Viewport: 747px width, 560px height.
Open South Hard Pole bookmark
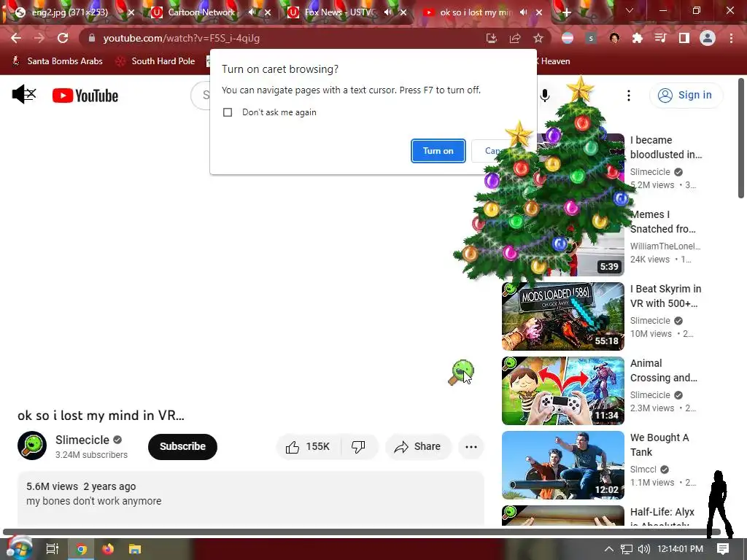pyautogui.click(x=155, y=61)
